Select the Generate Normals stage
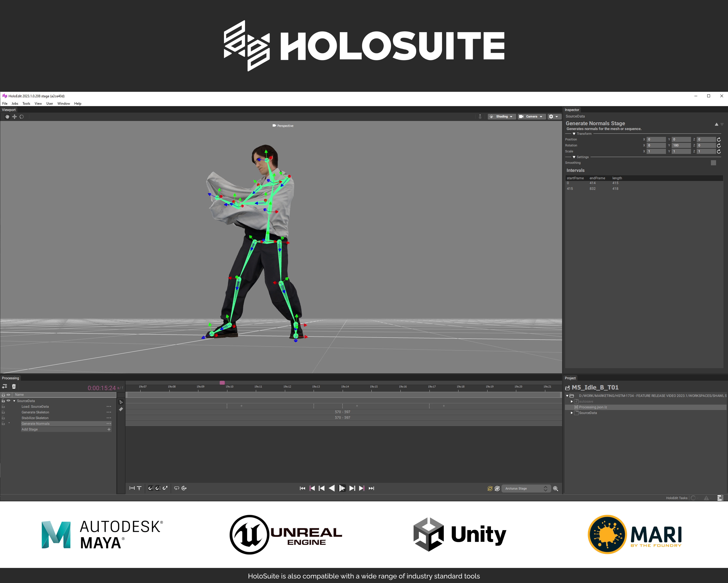Viewport: 728px width, 583px height. tap(66, 424)
